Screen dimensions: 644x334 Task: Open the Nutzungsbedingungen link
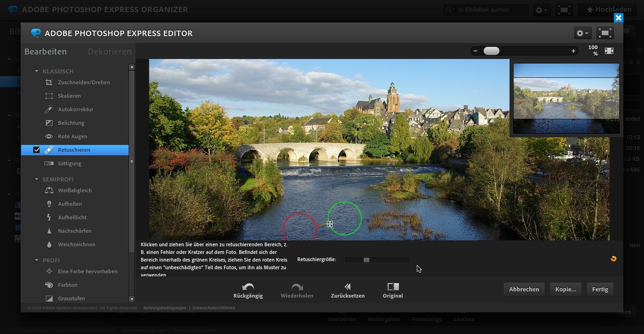click(x=165, y=308)
